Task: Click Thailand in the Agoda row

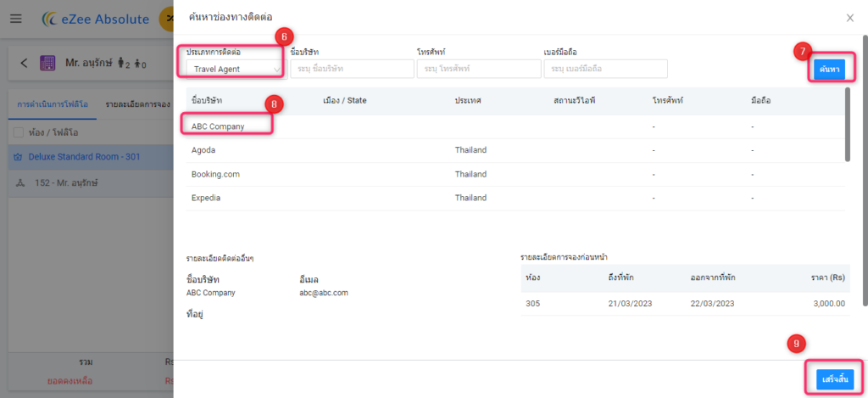Action: click(x=470, y=150)
